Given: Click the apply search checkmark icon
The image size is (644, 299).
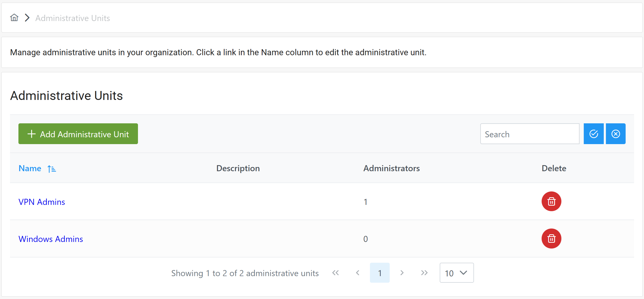Looking at the screenshot, I should tap(593, 134).
